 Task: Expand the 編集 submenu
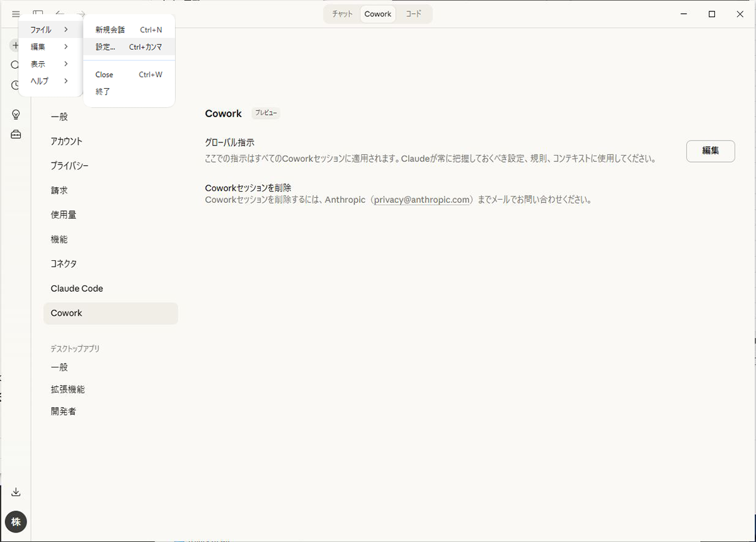(49, 47)
